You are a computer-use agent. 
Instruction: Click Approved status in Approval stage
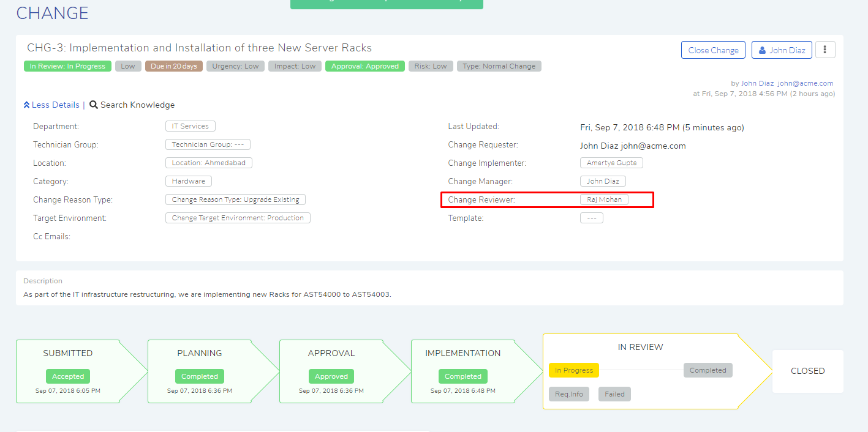(x=331, y=376)
